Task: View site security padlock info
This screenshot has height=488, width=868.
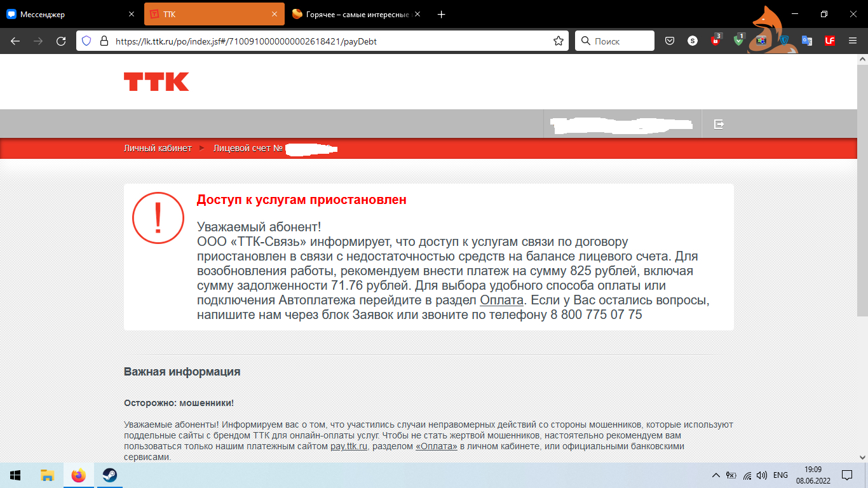Action: click(x=104, y=41)
